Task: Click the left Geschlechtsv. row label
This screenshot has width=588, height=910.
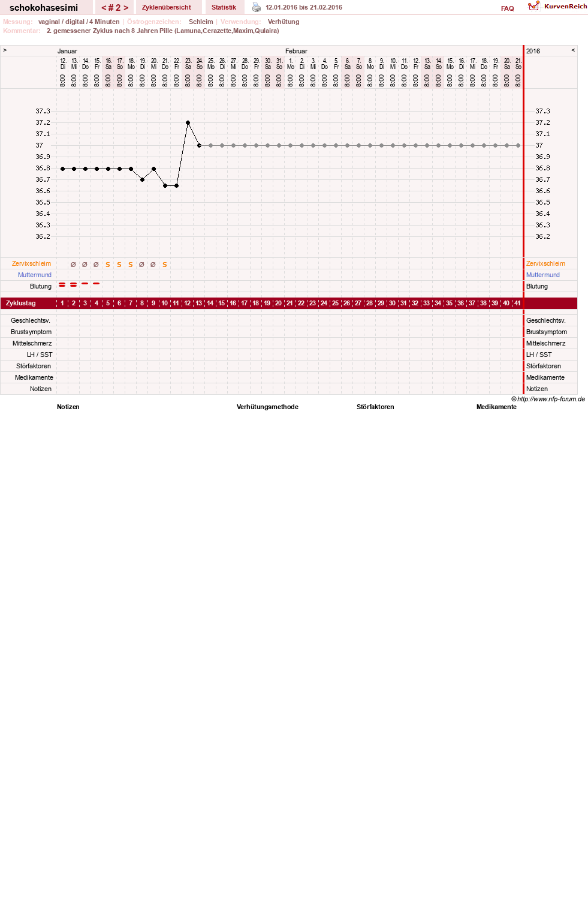Action: click(x=31, y=320)
